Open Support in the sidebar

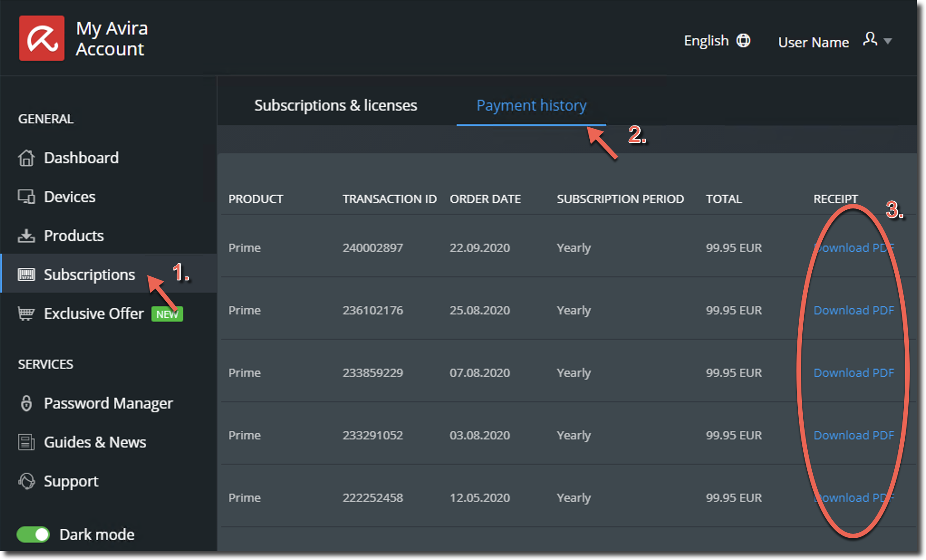pyautogui.click(x=109, y=481)
